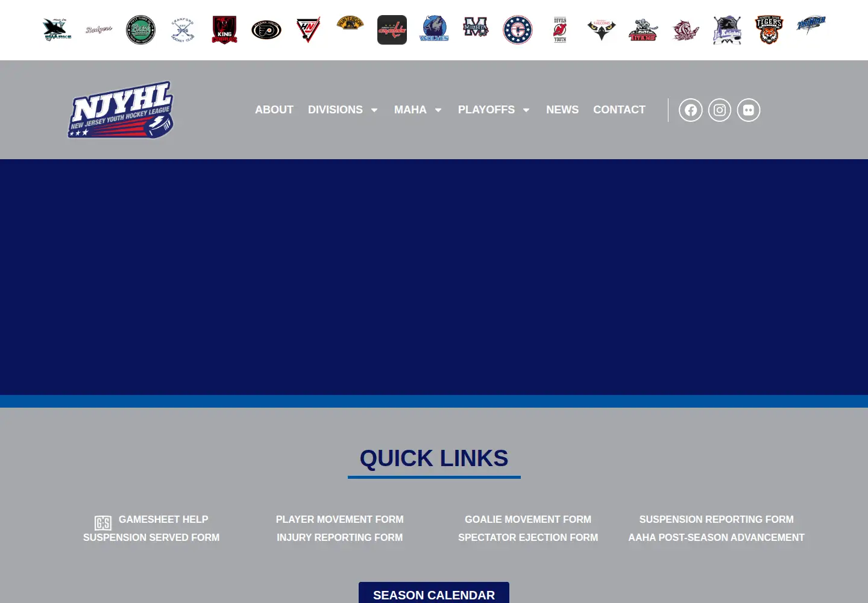The width and height of the screenshot is (868, 603).
Task: Open the Gamesheet Help link
Action: tap(163, 519)
